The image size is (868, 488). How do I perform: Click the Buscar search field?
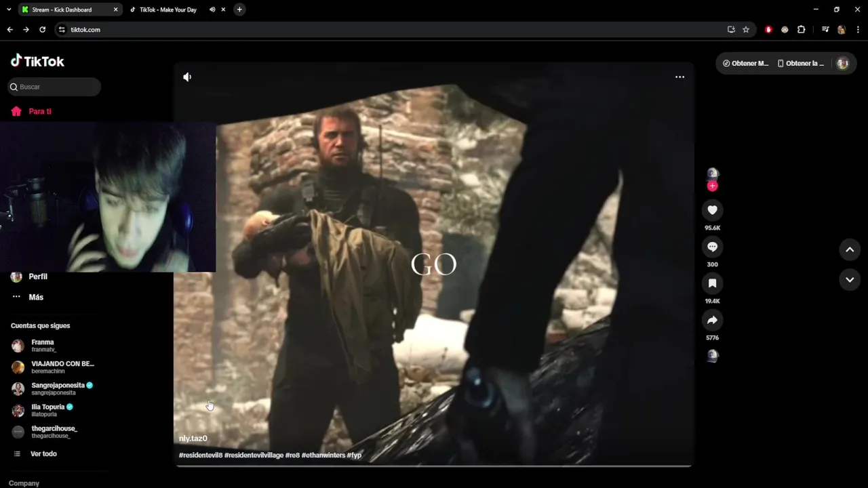click(x=54, y=87)
